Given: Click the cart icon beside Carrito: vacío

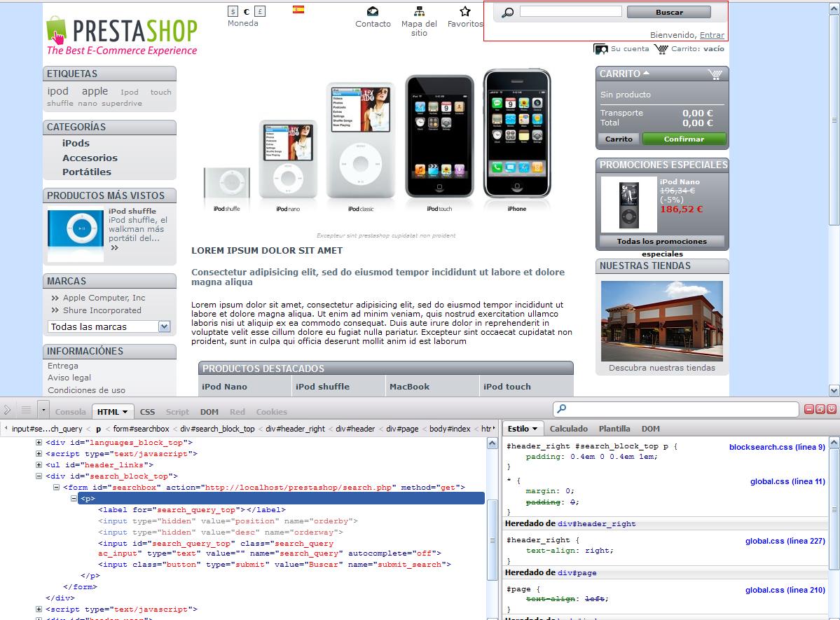Looking at the screenshot, I should tap(661, 49).
